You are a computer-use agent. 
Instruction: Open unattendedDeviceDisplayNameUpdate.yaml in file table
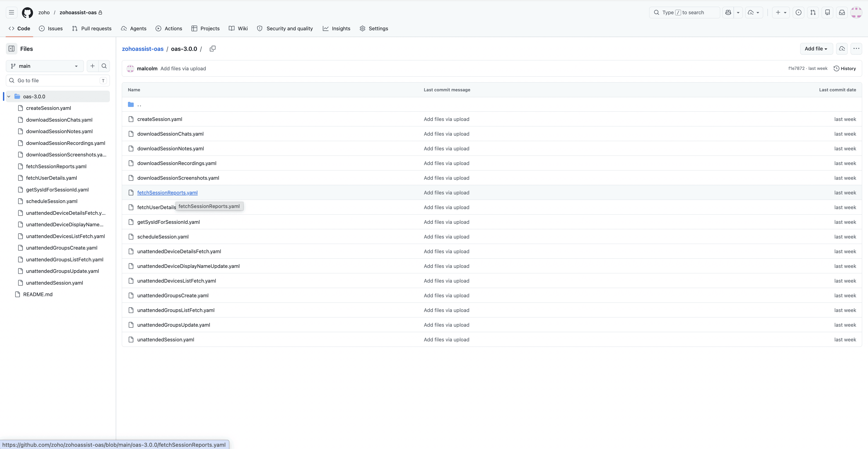click(x=188, y=266)
